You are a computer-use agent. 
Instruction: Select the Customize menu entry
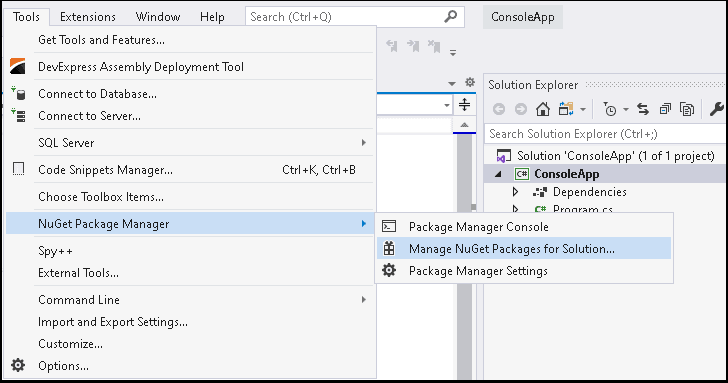pos(190,344)
